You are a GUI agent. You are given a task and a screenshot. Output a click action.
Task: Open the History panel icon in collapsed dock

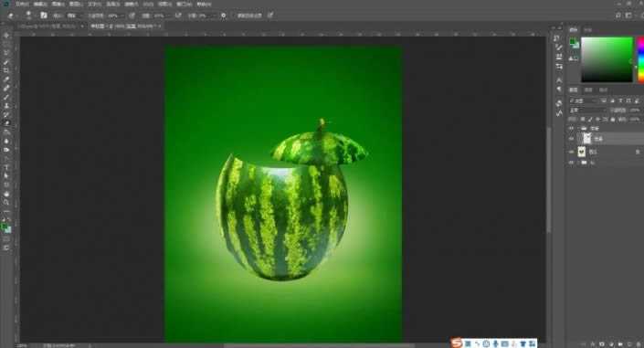(x=557, y=37)
